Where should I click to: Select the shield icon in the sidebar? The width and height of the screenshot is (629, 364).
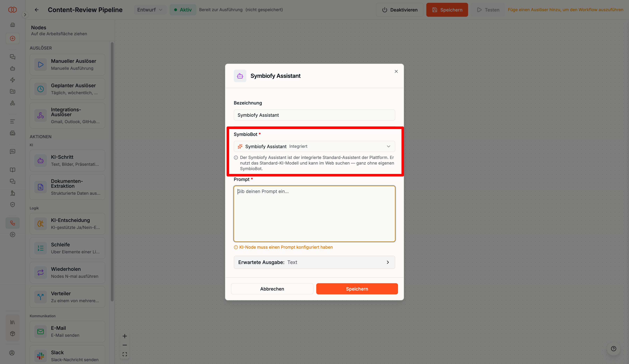pyautogui.click(x=12, y=205)
